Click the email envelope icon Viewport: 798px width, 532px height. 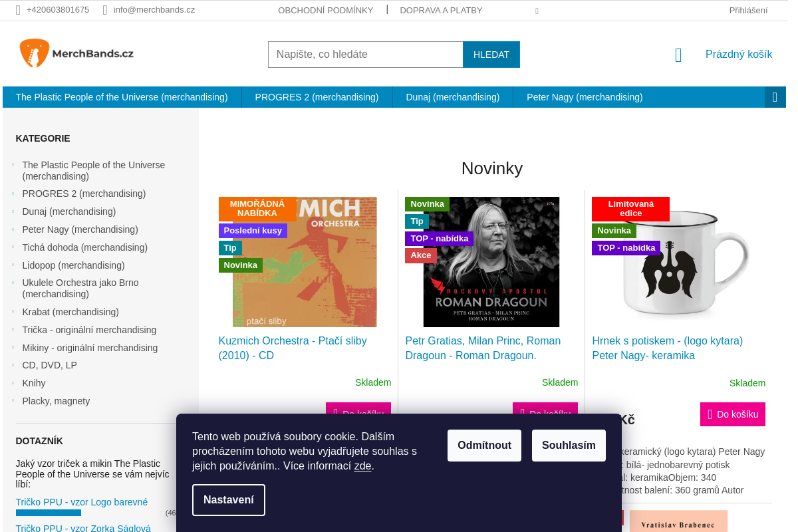(x=105, y=10)
